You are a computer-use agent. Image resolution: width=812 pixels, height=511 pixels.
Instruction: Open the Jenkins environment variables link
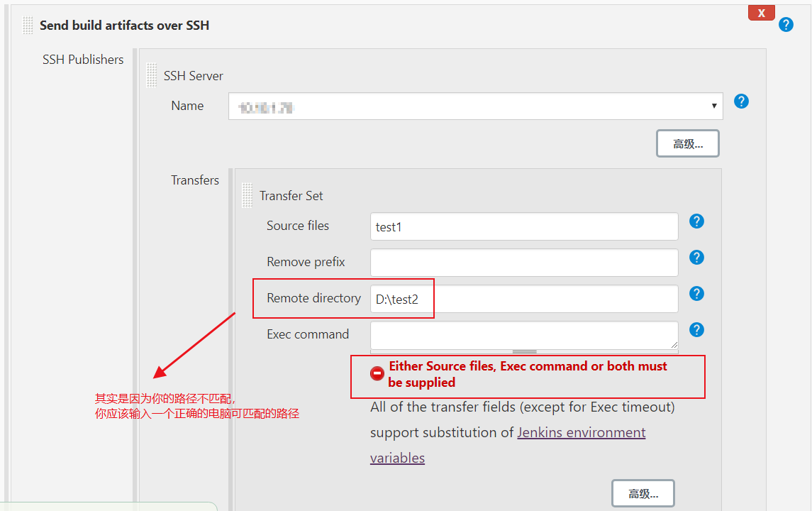pyautogui.click(x=582, y=432)
